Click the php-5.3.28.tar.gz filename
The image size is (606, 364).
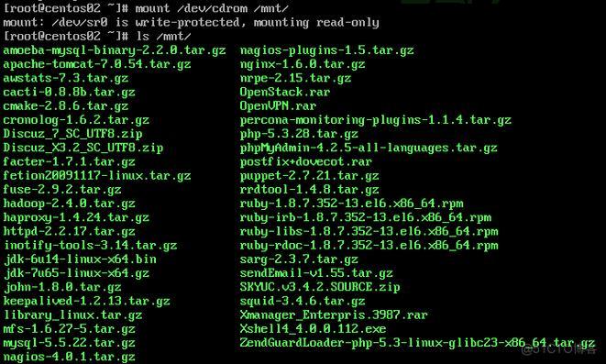point(299,134)
